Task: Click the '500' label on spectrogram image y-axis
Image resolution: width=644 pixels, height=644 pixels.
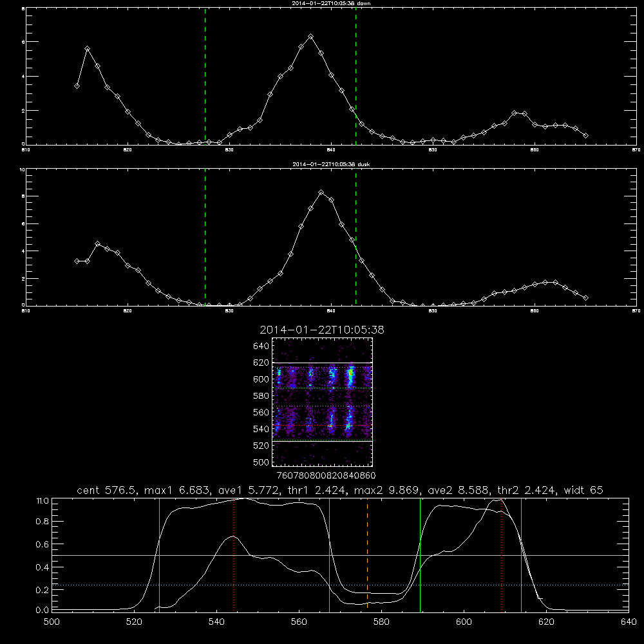Action: pyautogui.click(x=261, y=462)
